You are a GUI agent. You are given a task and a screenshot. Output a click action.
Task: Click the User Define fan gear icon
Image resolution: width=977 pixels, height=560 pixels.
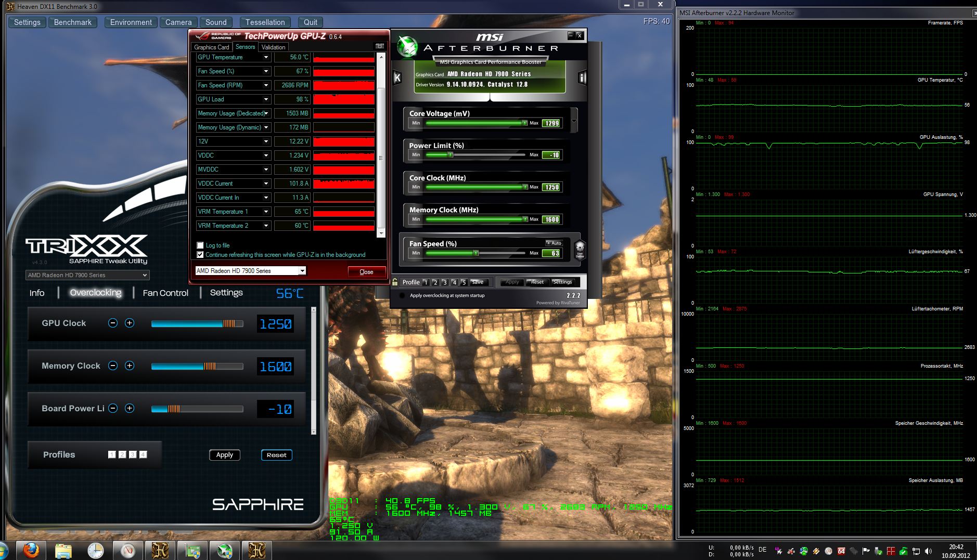[580, 250]
